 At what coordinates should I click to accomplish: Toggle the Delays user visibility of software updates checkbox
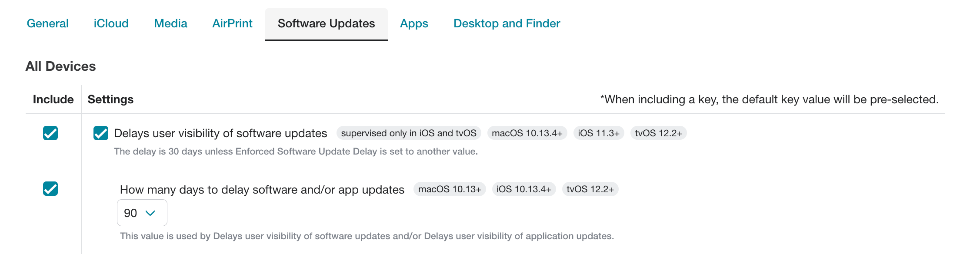pyautogui.click(x=100, y=133)
